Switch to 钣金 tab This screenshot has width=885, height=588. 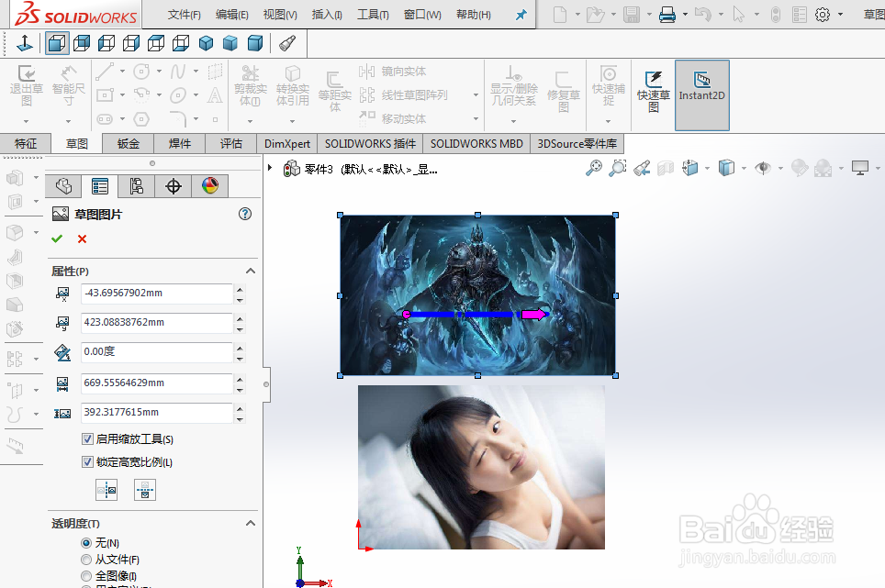coord(129,144)
